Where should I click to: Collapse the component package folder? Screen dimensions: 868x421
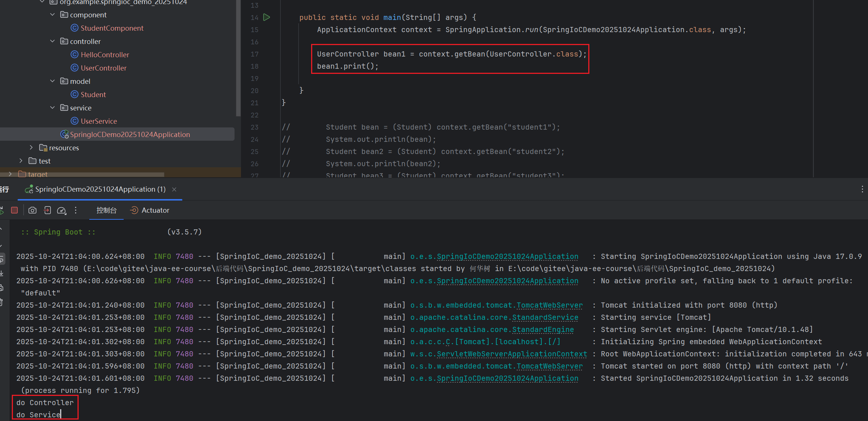click(52, 15)
